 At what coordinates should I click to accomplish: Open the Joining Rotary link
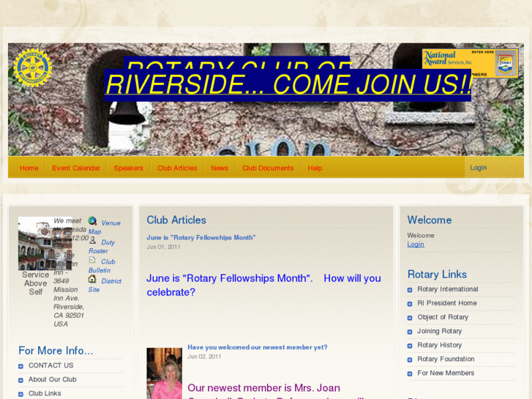[439, 331]
